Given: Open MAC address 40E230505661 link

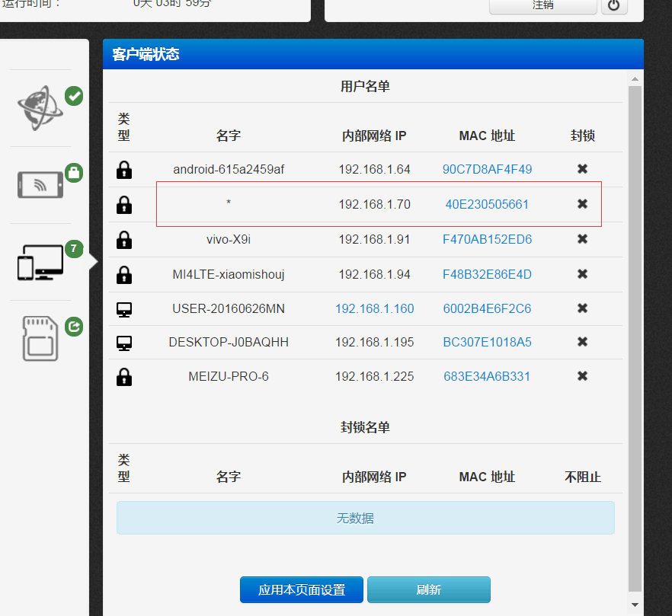Looking at the screenshot, I should (x=487, y=204).
